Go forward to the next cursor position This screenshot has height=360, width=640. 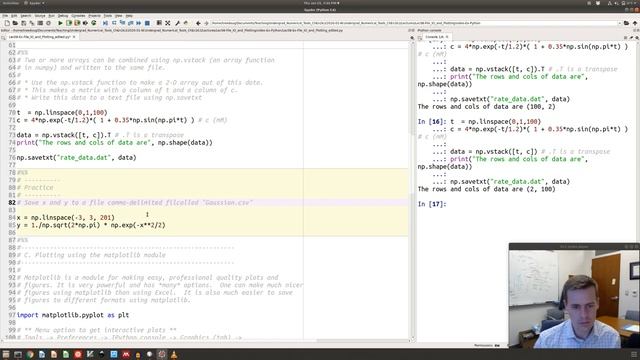point(206,23)
